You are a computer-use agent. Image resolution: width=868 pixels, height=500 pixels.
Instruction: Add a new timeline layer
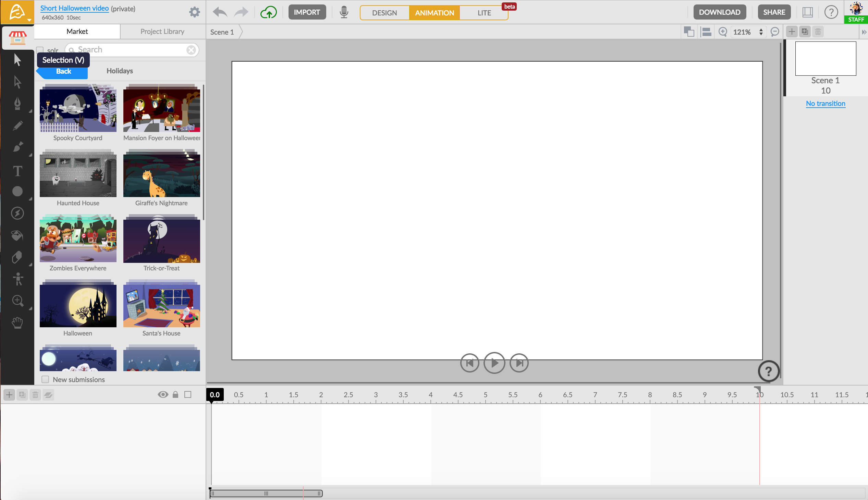[9, 394]
